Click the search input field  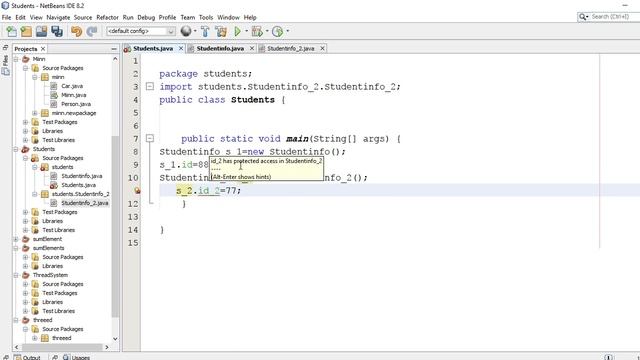tap(616, 17)
